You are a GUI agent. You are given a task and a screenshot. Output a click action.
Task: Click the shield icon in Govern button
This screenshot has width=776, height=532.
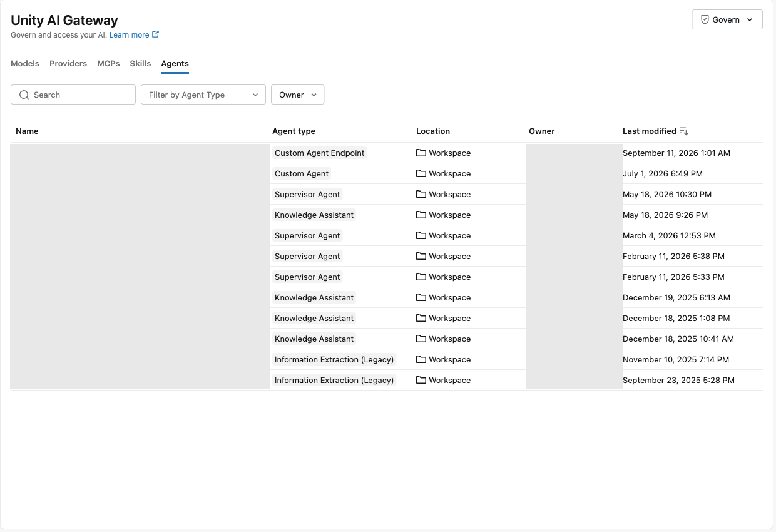[705, 19]
